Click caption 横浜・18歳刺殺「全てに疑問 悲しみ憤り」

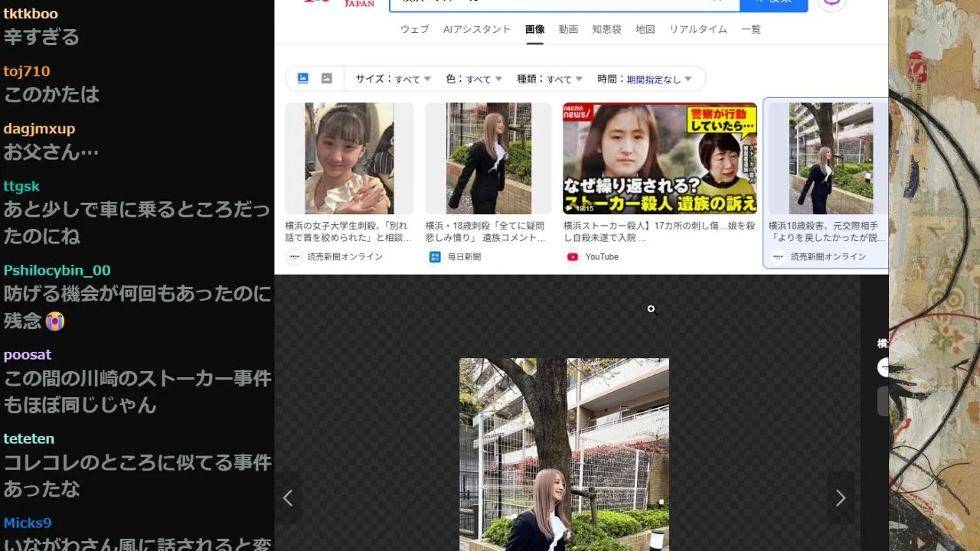[x=487, y=232]
